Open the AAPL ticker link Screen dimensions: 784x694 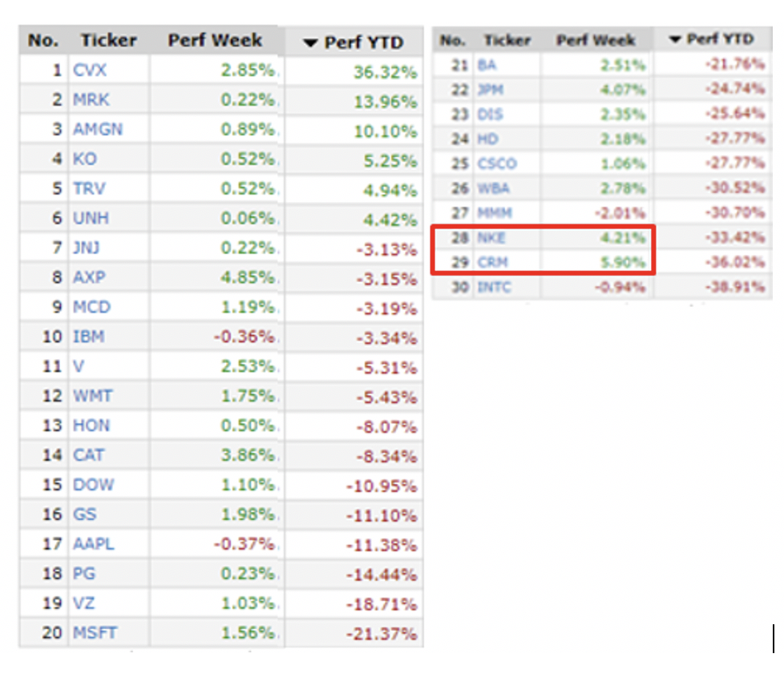click(94, 543)
